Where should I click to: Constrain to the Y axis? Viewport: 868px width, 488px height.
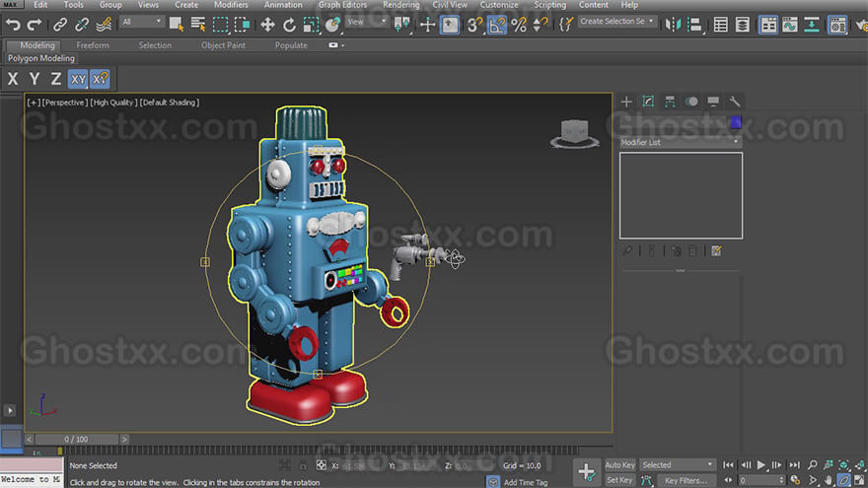click(35, 79)
